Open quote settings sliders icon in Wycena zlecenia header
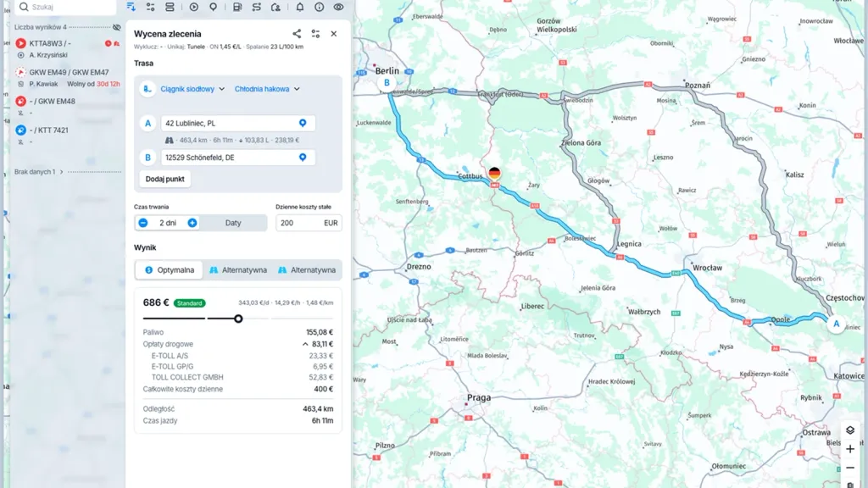The image size is (868, 488). click(x=315, y=34)
